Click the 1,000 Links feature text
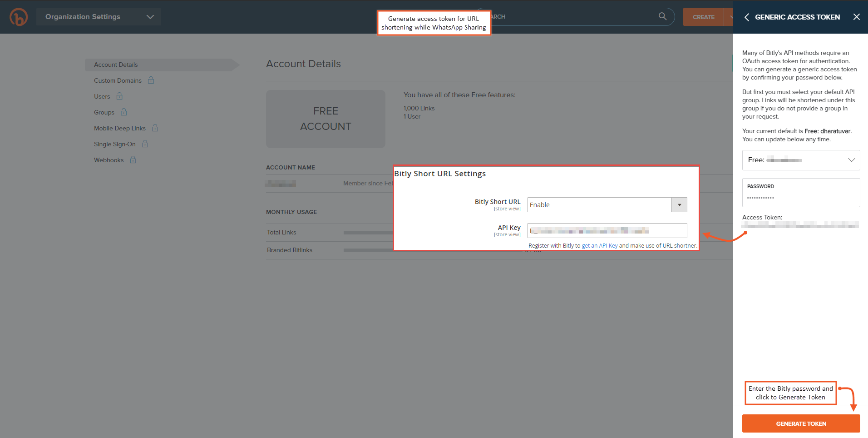This screenshot has width=868, height=438. pos(419,109)
